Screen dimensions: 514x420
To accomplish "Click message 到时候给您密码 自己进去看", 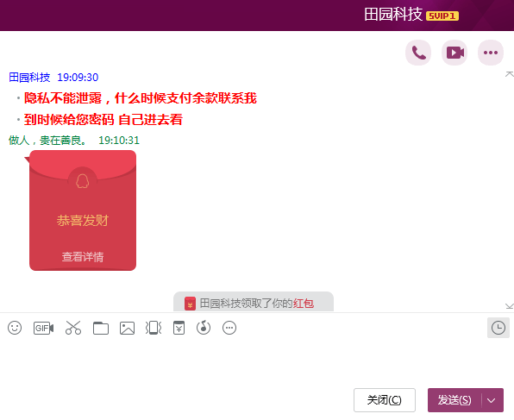I will (x=103, y=120).
